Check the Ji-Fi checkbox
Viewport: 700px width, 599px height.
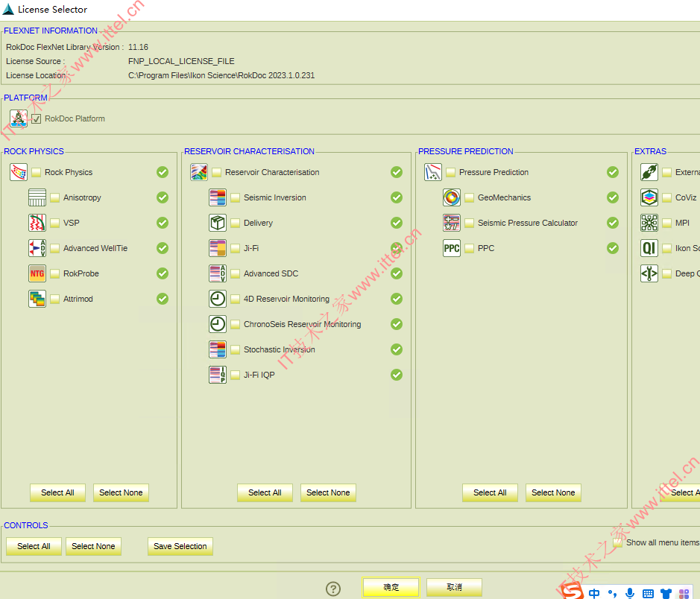coord(236,248)
